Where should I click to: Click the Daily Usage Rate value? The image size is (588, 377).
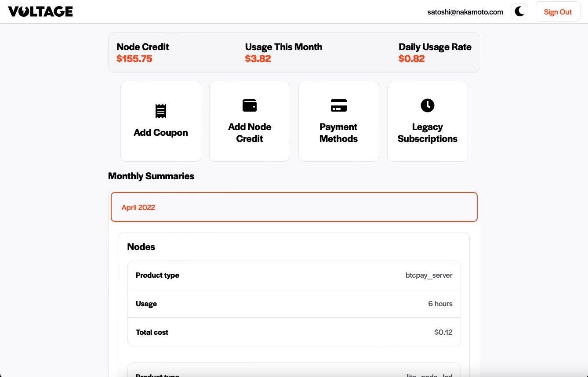[x=412, y=58]
